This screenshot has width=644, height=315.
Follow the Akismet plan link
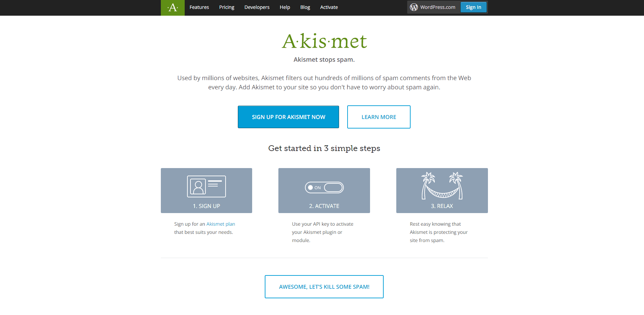pos(221,224)
